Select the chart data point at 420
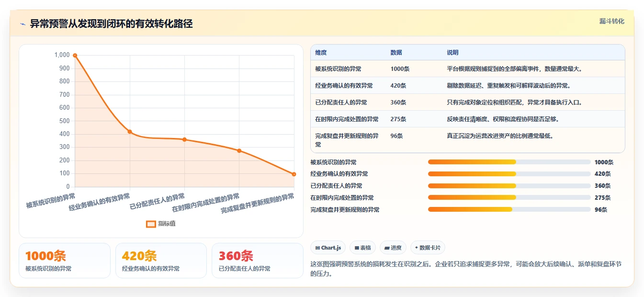The width and height of the screenshot is (644, 297). [x=130, y=132]
